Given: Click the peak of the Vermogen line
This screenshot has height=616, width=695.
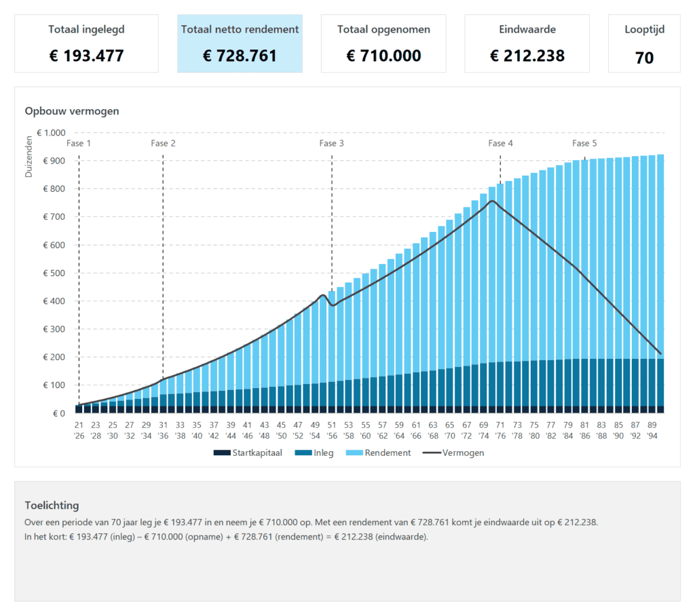Looking at the screenshot, I should (x=492, y=201).
